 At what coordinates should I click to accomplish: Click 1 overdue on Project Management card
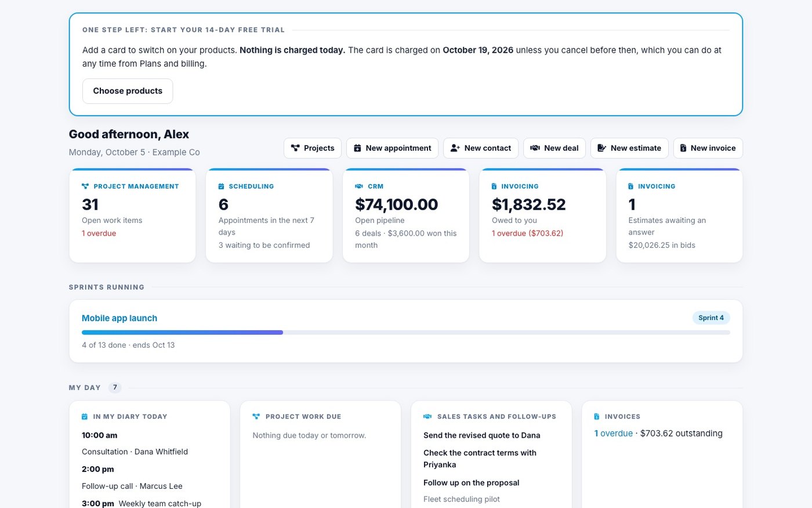pos(99,233)
